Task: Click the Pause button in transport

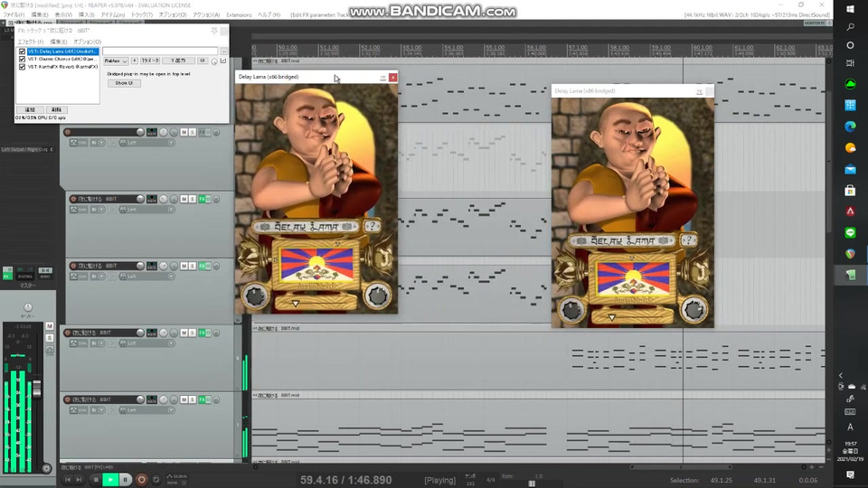Action: coord(125,480)
